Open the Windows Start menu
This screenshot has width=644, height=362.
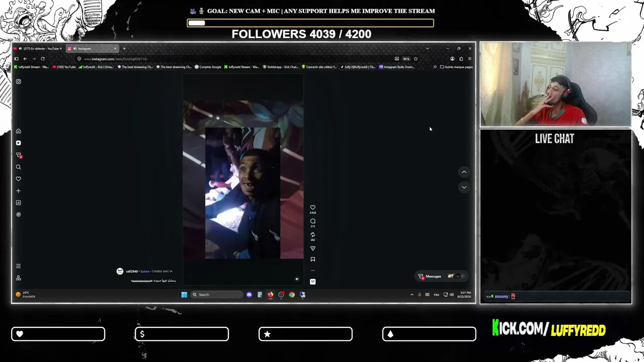tap(184, 295)
